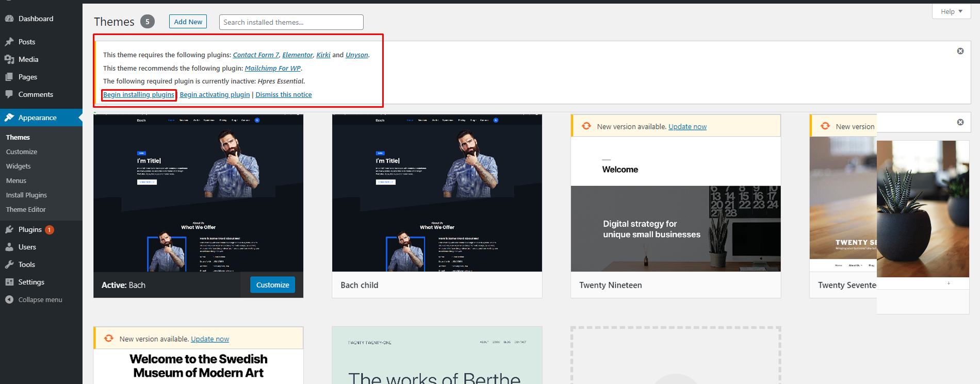
Task: Click the Bach child theme name
Action: [360, 285]
